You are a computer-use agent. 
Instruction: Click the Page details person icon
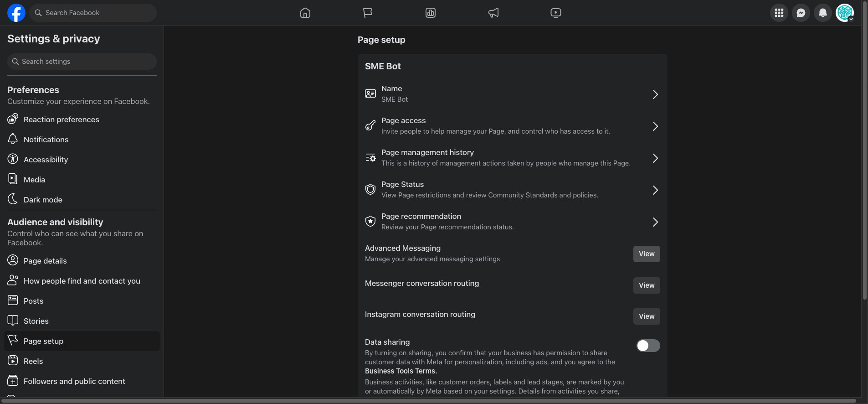point(13,260)
